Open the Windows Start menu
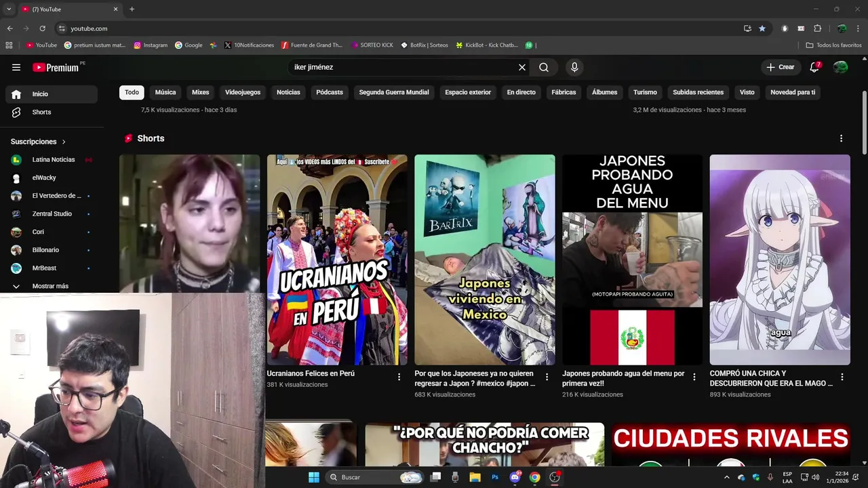The height and width of the screenshot is (488, 868). [x=314, y=477]
